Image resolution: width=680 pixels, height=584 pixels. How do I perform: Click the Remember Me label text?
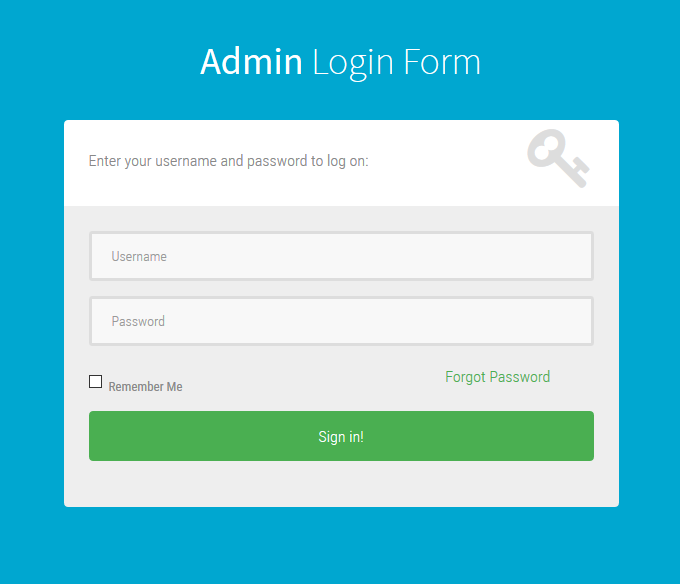(x=145, y=387)
